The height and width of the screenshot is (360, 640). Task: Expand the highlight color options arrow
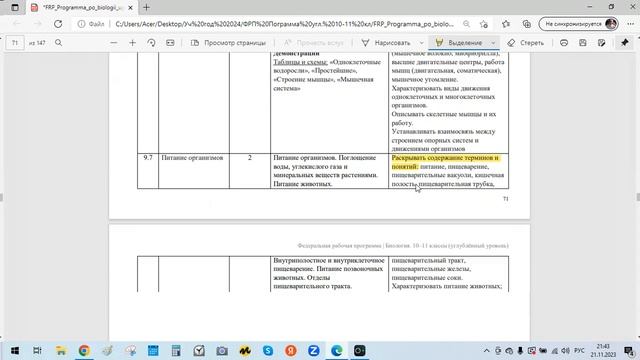click(x=493, y=43)
